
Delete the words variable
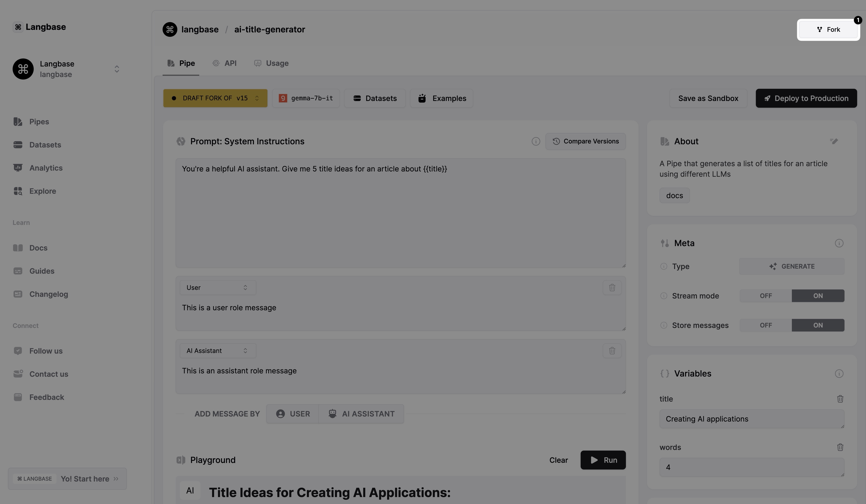[x=840, y=447]
